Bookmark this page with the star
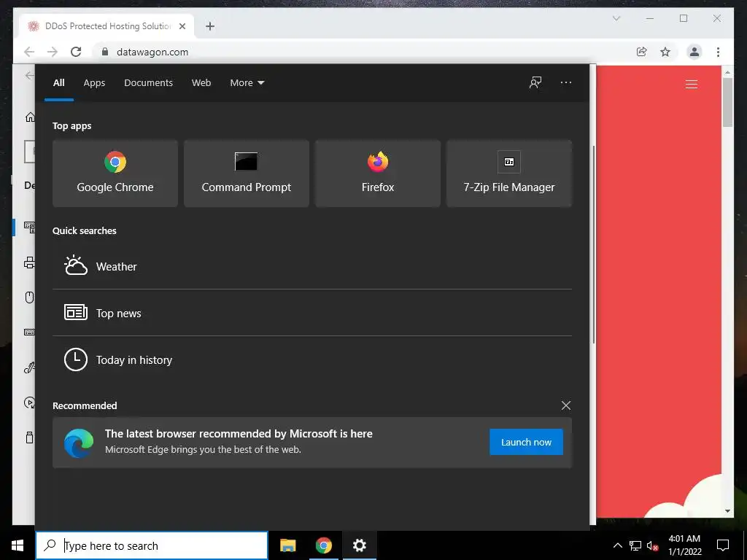 [665, 52]
